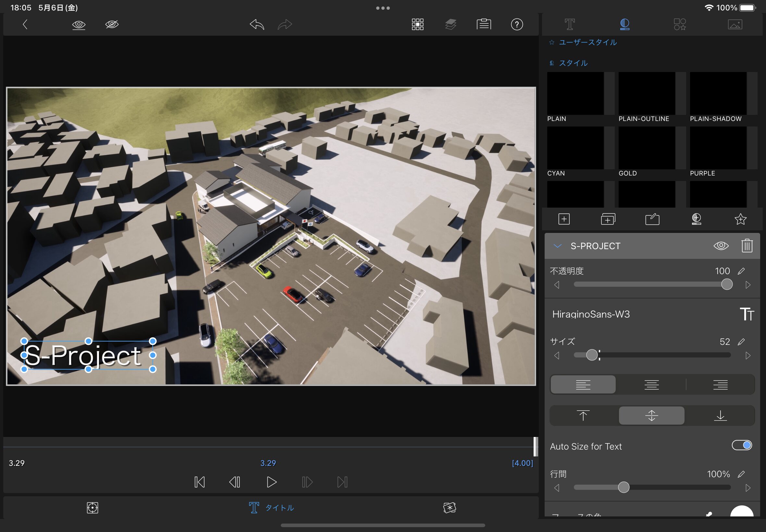Adjust the 不透明度 opacity slider
This screenshot has width=766, height=532.
tap(727, 284)
